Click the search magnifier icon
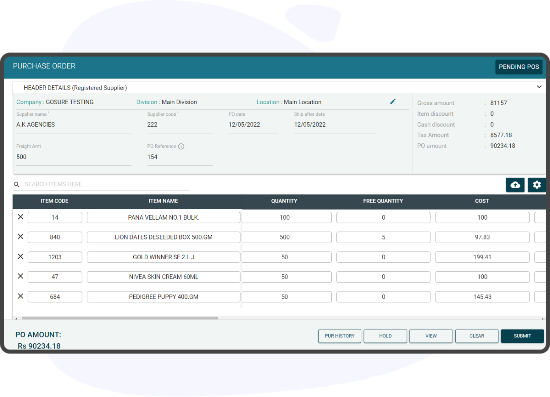The height and width of the screenshot is (397, 550). click(x=16, y=184)
